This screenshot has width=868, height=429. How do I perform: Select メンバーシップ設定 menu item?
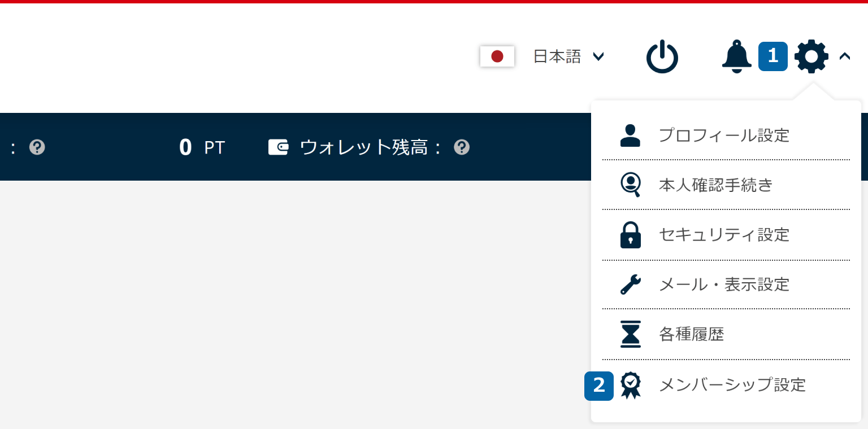point(726,385)
